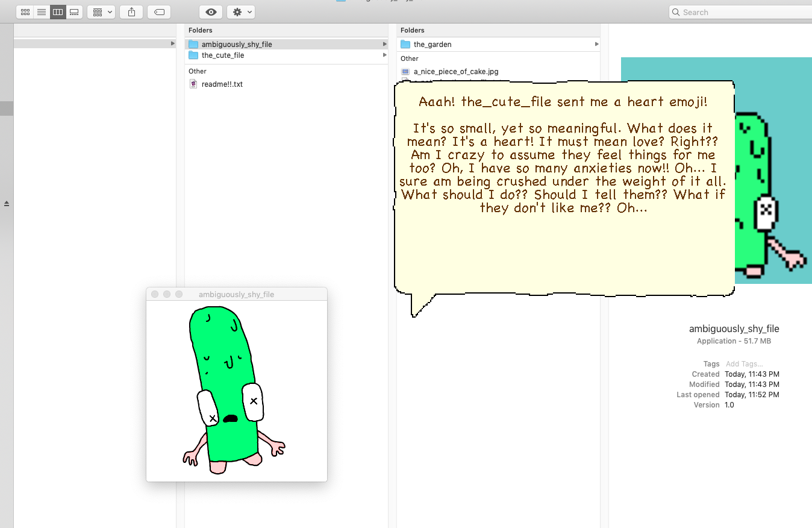The height and width of the screenshot is (528, 812).
Task: Click the Edit Tags icon
Action: [x=158, y=11]
